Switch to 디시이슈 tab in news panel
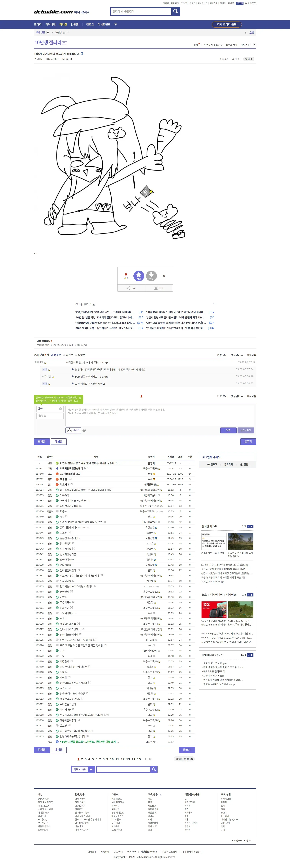The width and height of the screenshot is (290, 868). click(231, 595)
